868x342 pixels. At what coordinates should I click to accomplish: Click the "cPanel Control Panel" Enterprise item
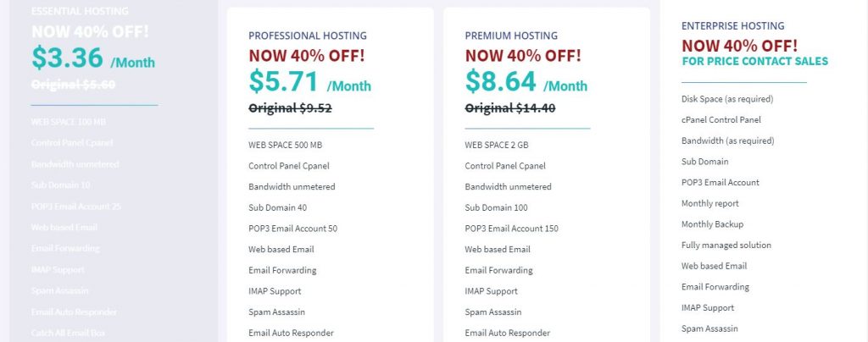coord(721,120)
